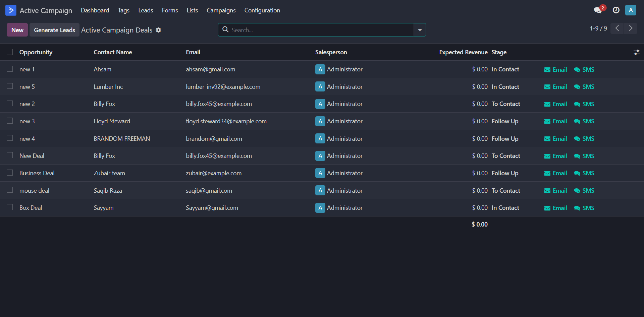
Task: Open the Campaigns menu
Action: click(x=221, y=10)
